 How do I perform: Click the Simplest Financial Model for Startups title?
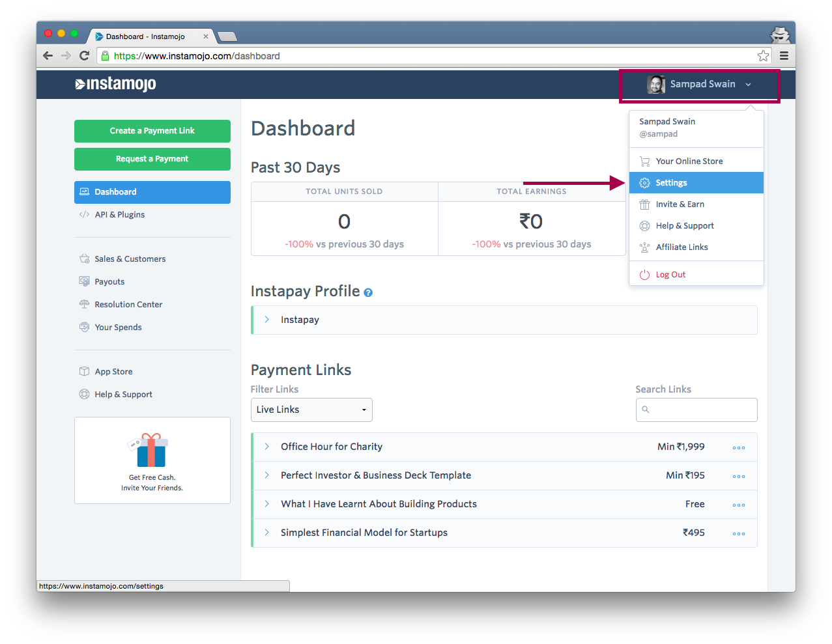[x=364, y=533]
